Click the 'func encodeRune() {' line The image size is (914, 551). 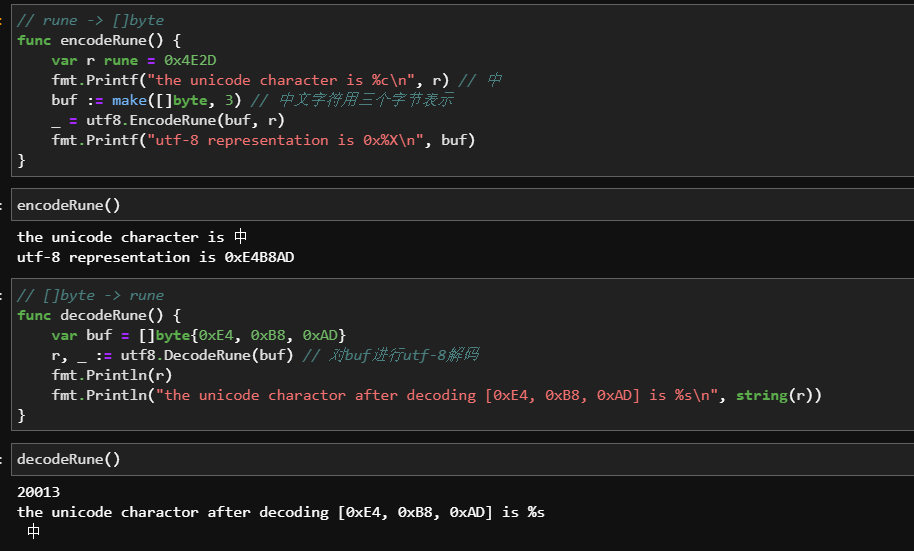coord(99,40)
